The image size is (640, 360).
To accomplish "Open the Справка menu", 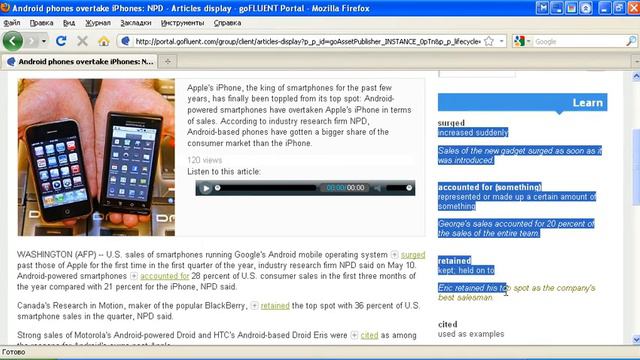I will [227, 23].
